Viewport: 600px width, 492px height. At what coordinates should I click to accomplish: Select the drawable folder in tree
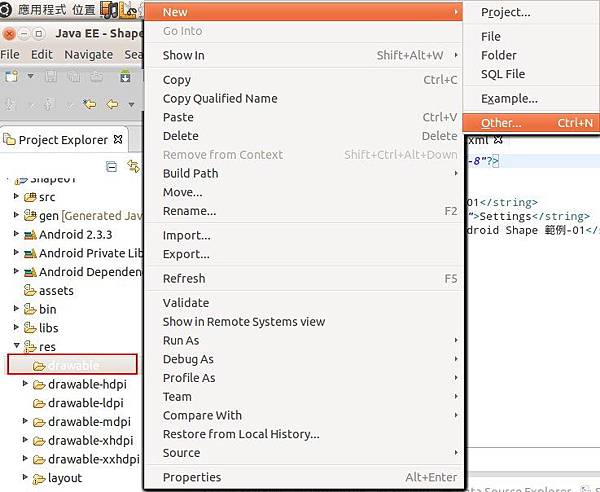(72, 364)
